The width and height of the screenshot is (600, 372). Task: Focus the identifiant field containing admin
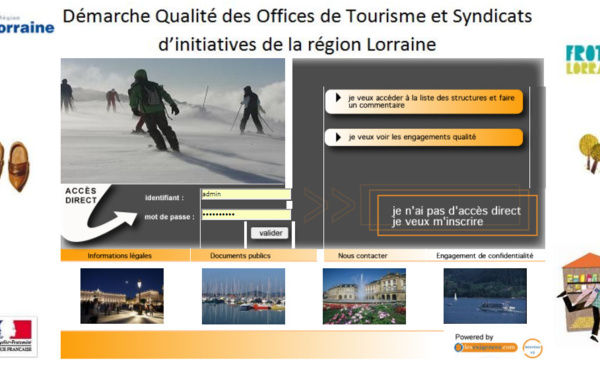(x=246, y=194)
